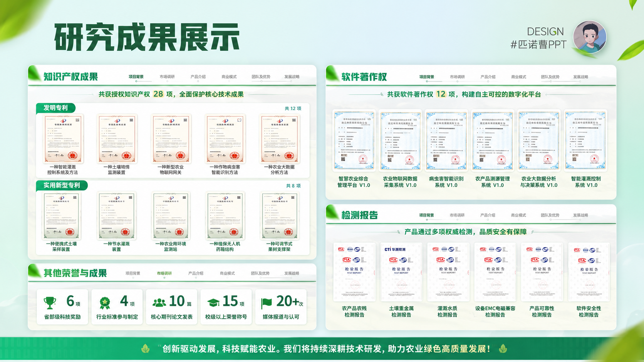Image resolution: width=644 pixels, height=362 pixels.
Task: Select 市场调研 tab in 软件著作权 panel
Action: pos(457,77)
